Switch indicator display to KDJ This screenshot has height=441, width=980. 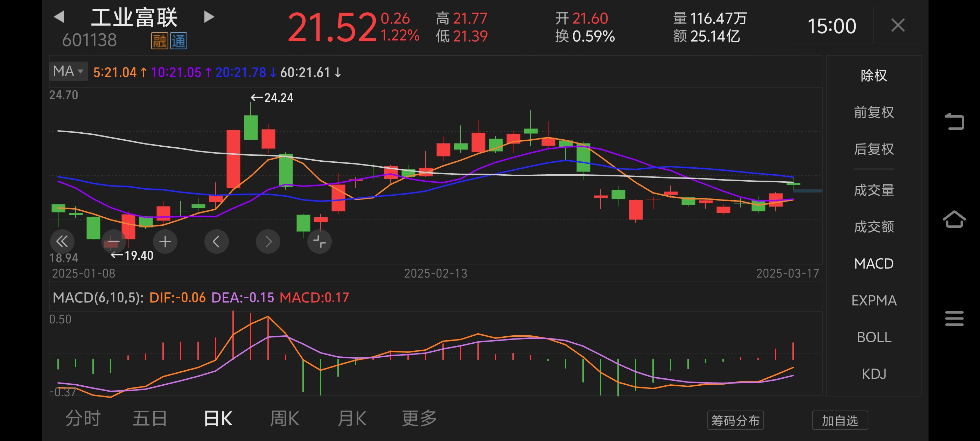874,374
